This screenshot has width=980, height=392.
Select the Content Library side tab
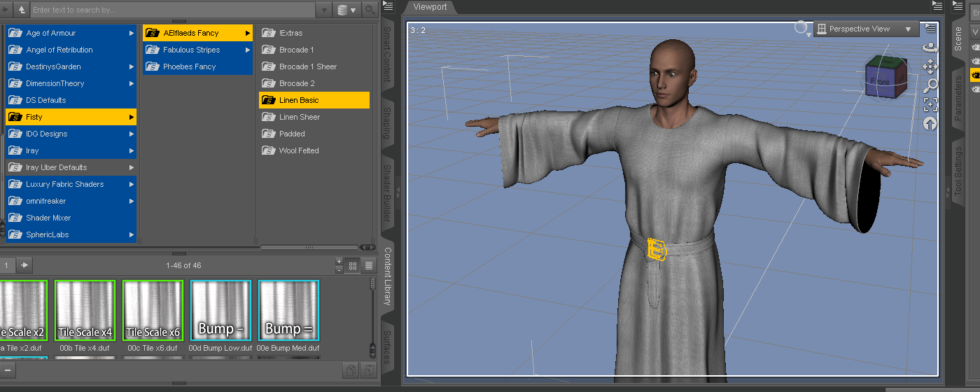(387, 276)
